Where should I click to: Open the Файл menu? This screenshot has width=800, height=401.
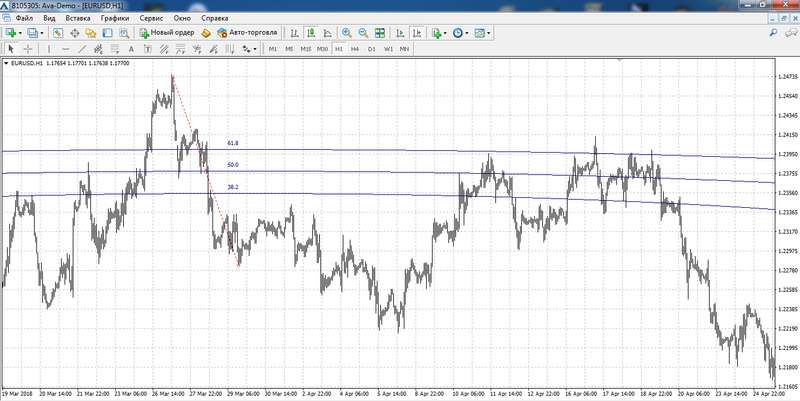24,18
